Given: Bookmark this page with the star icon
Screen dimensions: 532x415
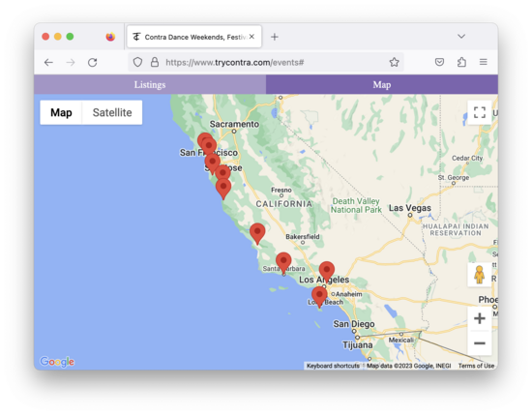Looking at the screenshot, I should [x=394, y=62].
